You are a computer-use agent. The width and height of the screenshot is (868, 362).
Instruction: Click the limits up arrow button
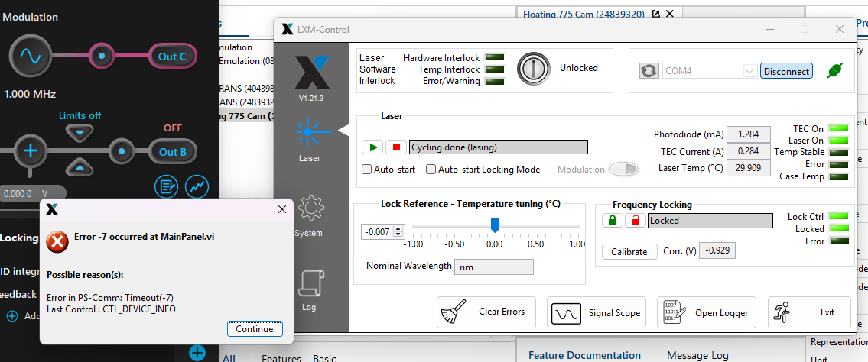pyautogui.click(x=80, y=166)
